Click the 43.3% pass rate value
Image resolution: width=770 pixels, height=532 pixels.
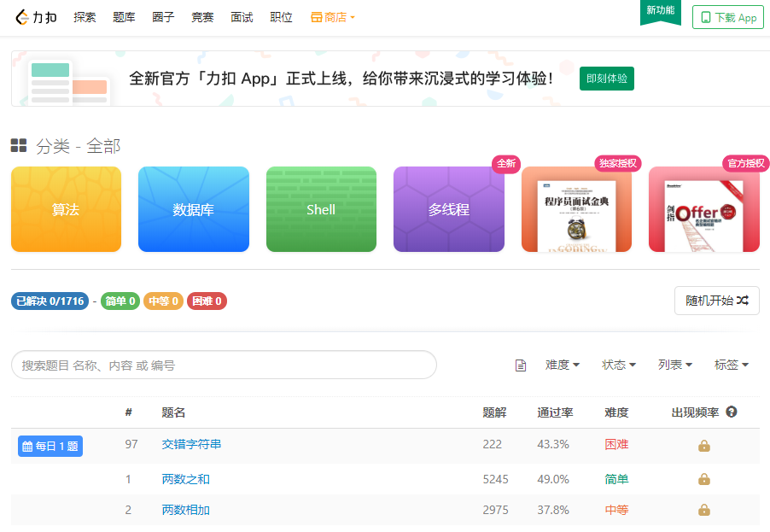[553, 444]
